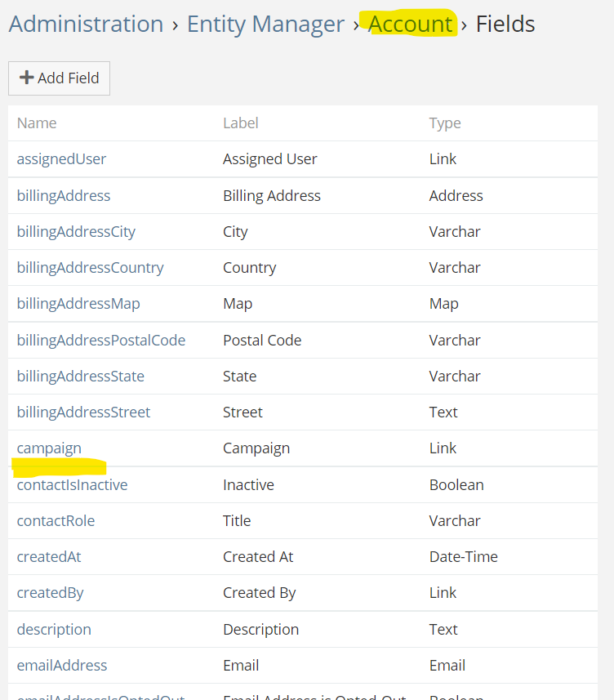
Task: Open the emailAddress field
Action: coord(62,666)
